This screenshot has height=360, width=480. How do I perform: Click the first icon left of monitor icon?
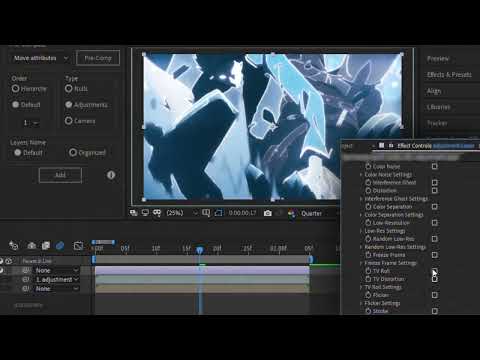pyautogui.click(x=133, y=213)
